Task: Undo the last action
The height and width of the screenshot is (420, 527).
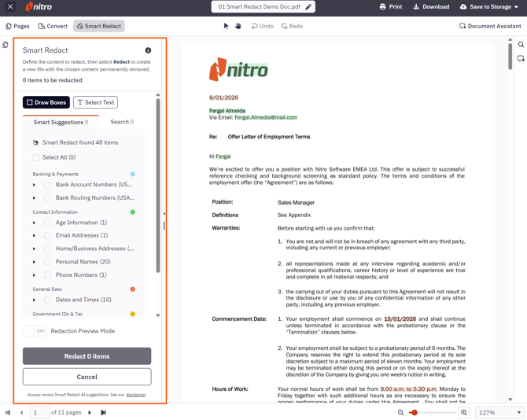Action: 263,26
